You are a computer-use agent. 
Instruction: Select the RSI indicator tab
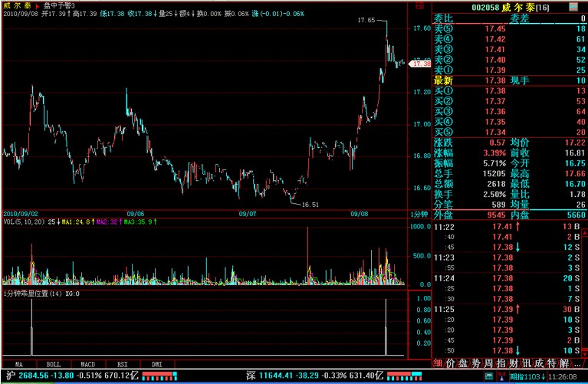click(x=122, y=363)
